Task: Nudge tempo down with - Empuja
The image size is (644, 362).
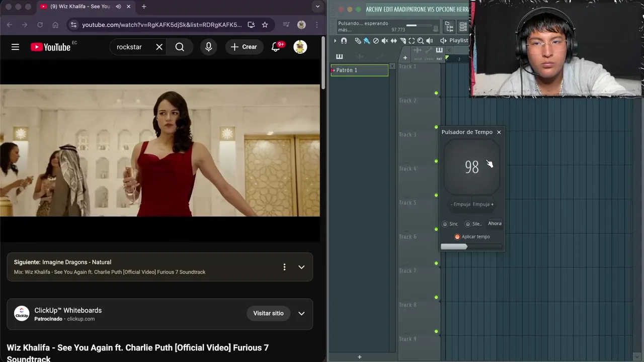Action: click(460, 204)
